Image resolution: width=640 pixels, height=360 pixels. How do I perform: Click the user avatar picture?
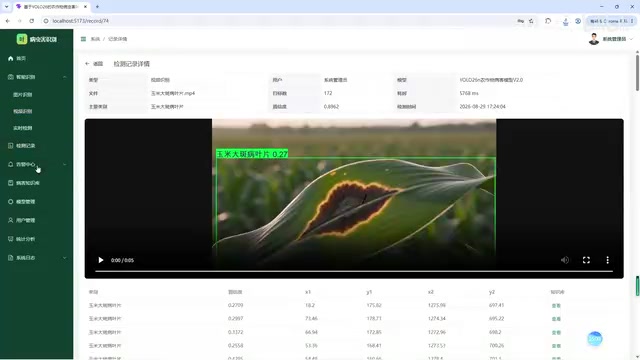[x=594, y=39]
